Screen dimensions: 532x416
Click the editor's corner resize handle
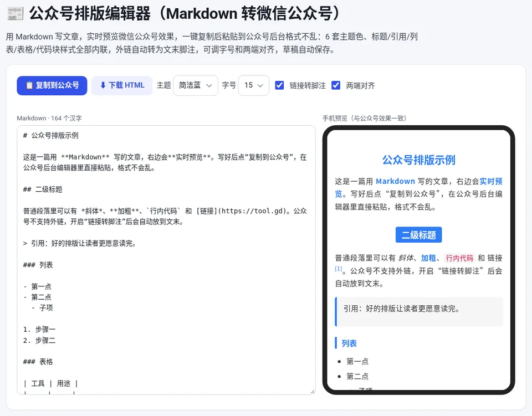(312, 391)
